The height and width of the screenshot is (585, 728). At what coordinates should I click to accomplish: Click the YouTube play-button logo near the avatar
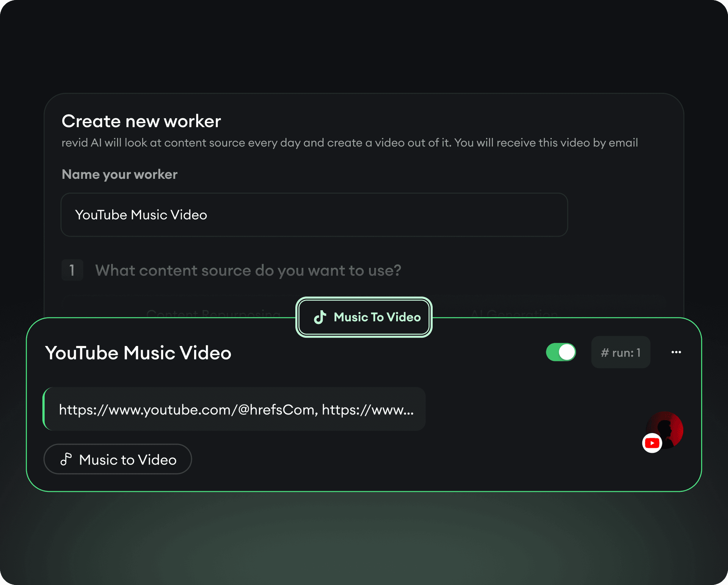coord(651,443)
